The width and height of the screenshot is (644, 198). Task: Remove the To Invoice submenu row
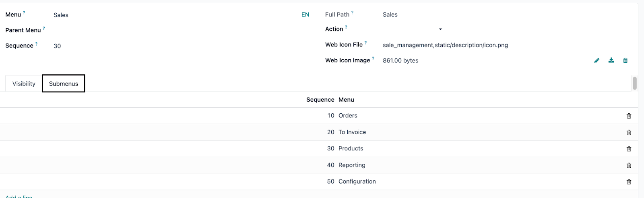tap(629, 132)
